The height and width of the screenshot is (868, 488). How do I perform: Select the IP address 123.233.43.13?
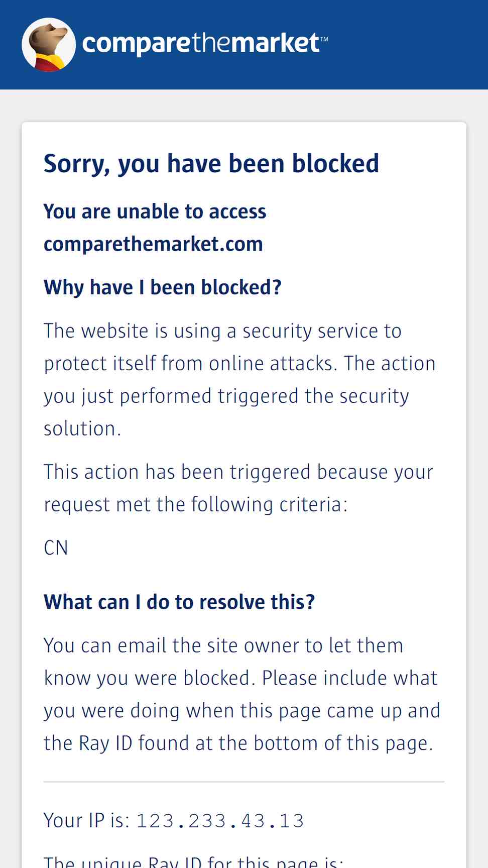(x=220, y=821)
